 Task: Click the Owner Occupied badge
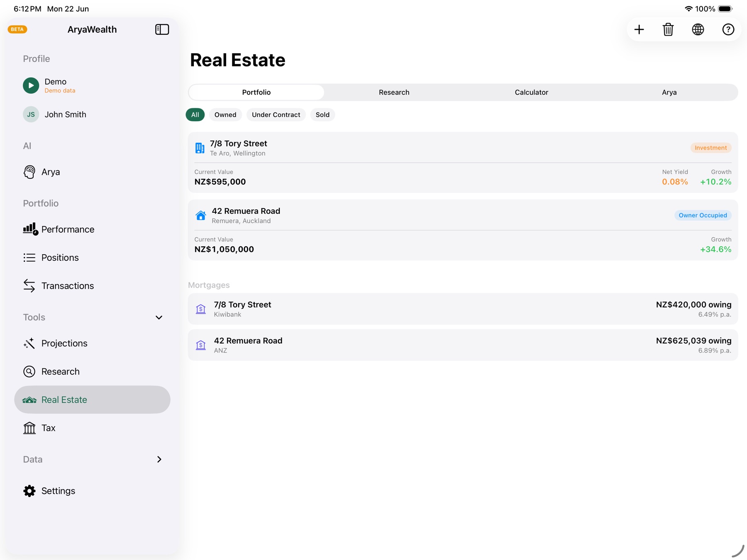tap(703, 216)
